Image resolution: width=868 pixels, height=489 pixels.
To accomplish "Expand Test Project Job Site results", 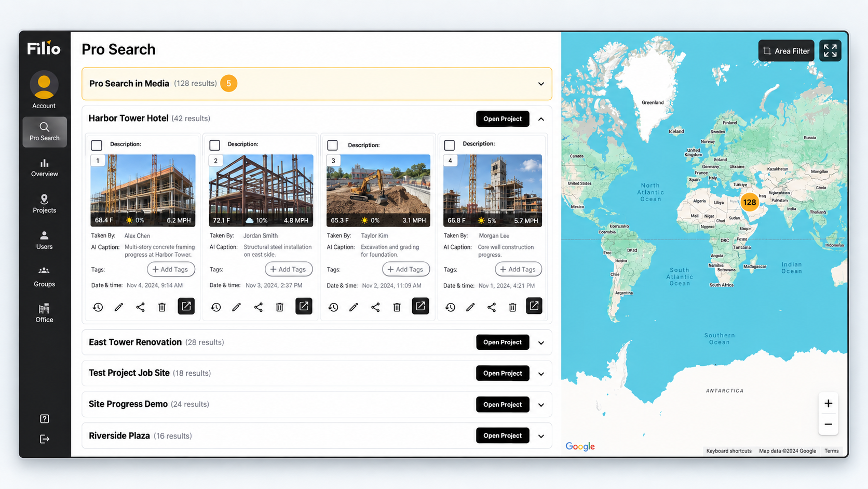I will 541,374.
